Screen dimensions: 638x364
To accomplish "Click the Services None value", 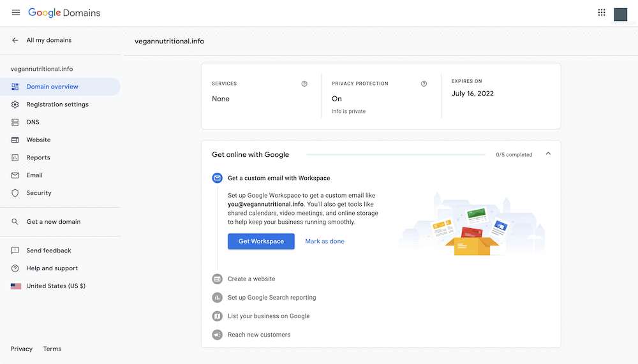I will click(221, 99).
